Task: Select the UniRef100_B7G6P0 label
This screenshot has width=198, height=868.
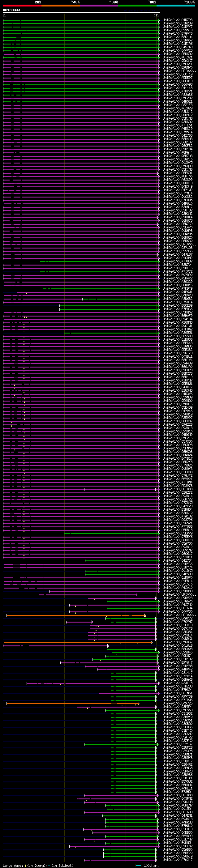Action: tap(178, 602)
